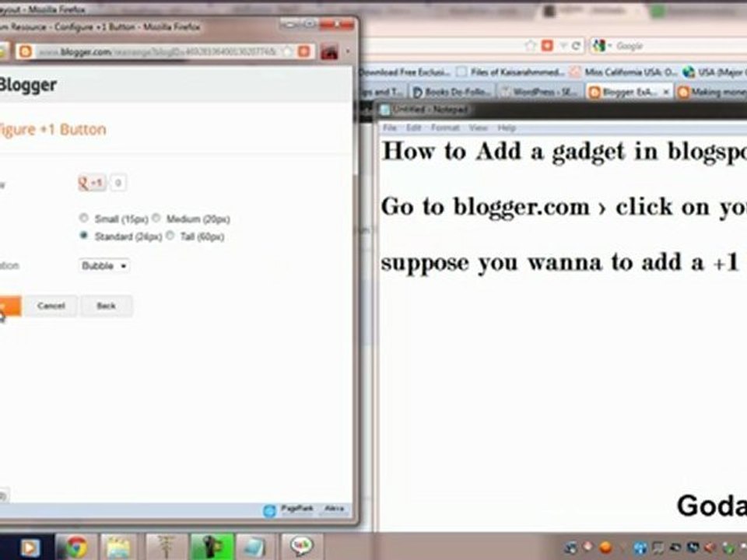Click the tree-shaped app icon in the taskbar
This screenshot has width=747, height=560.
point(165,548)
